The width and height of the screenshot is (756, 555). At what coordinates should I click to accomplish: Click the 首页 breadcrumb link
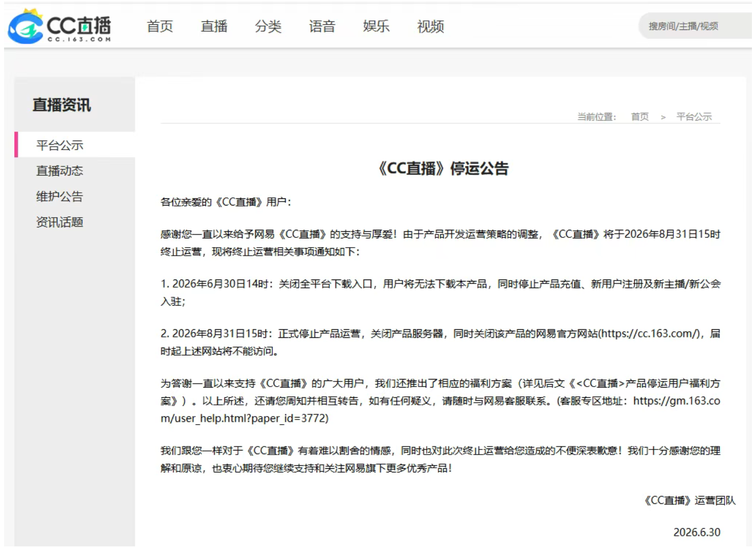tap(640, 117)
